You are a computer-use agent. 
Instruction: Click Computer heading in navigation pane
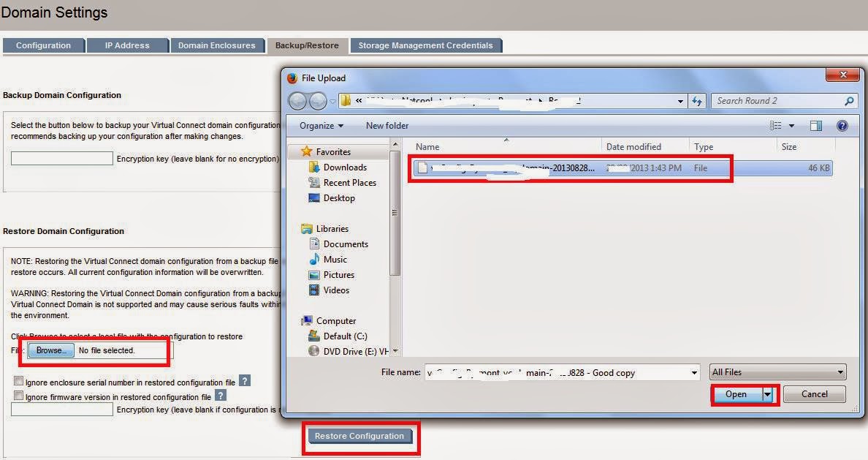pyautogui.click(x=335, y=321)
